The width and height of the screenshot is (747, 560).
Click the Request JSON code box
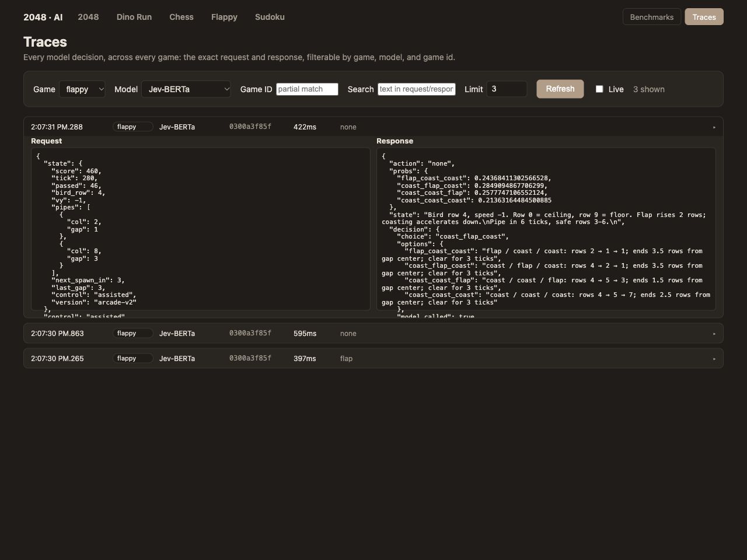(x=201, y=229)
